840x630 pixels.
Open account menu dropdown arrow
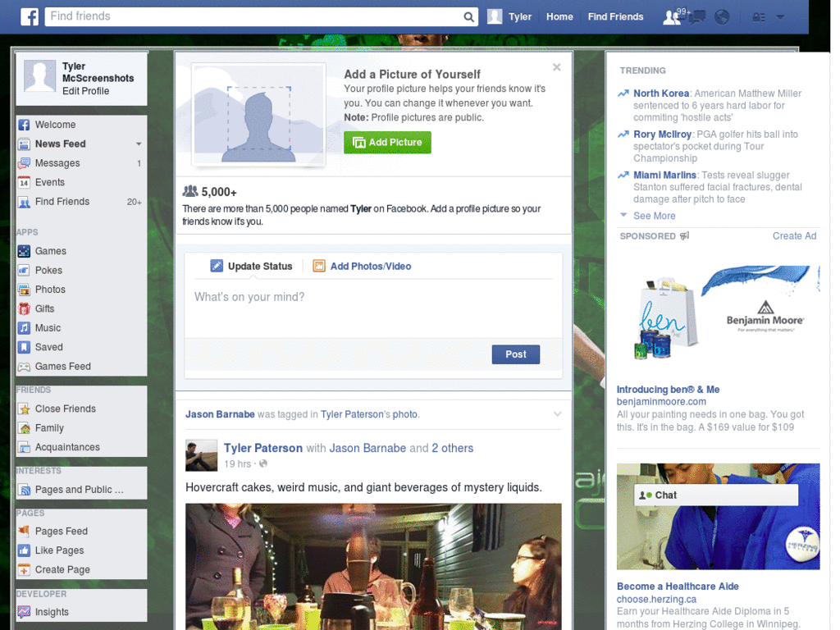[x=780, y=17]
